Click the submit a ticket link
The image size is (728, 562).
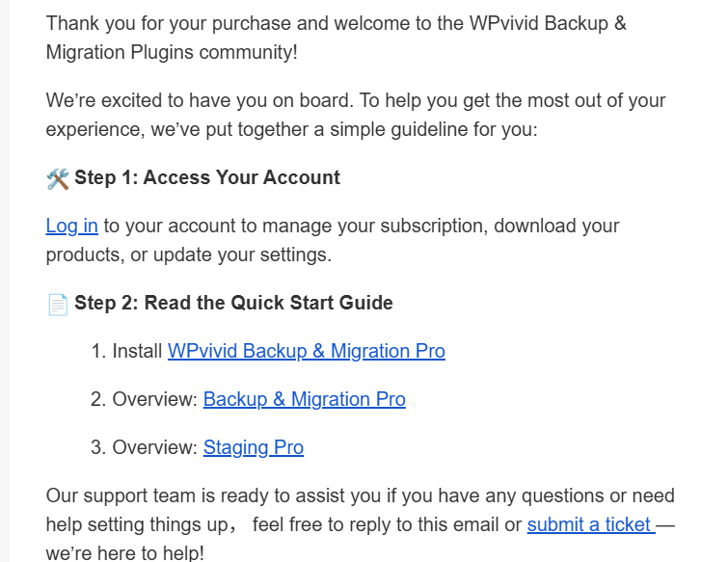[x=589, y=525]
